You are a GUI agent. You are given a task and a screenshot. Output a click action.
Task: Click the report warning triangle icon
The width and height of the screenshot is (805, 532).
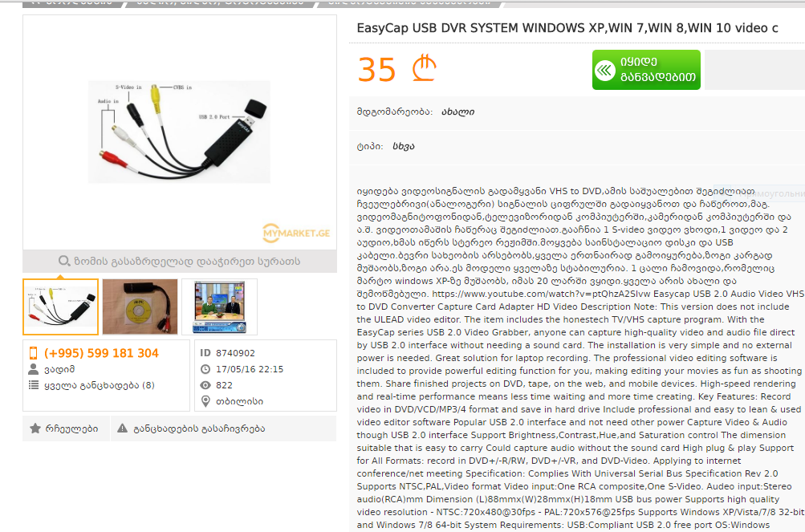pyautogui.click(x=122, y=428)
